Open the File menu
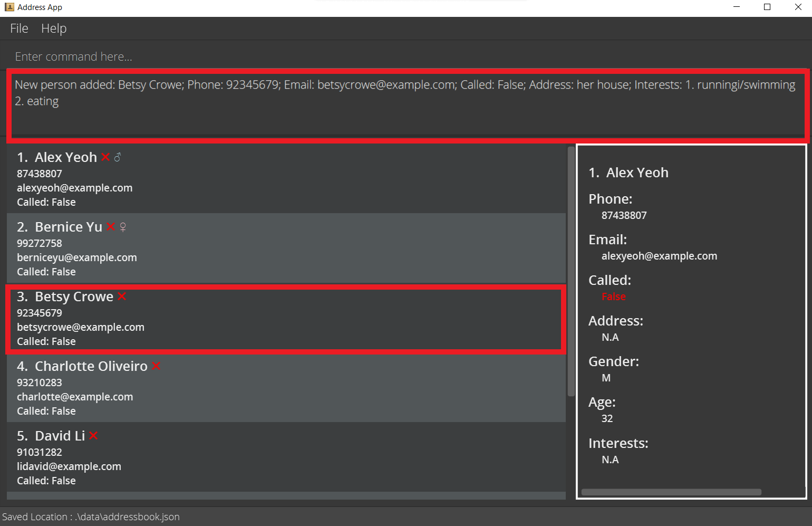The width and height of the screenshot is (812, 526). tap(19, 28)
